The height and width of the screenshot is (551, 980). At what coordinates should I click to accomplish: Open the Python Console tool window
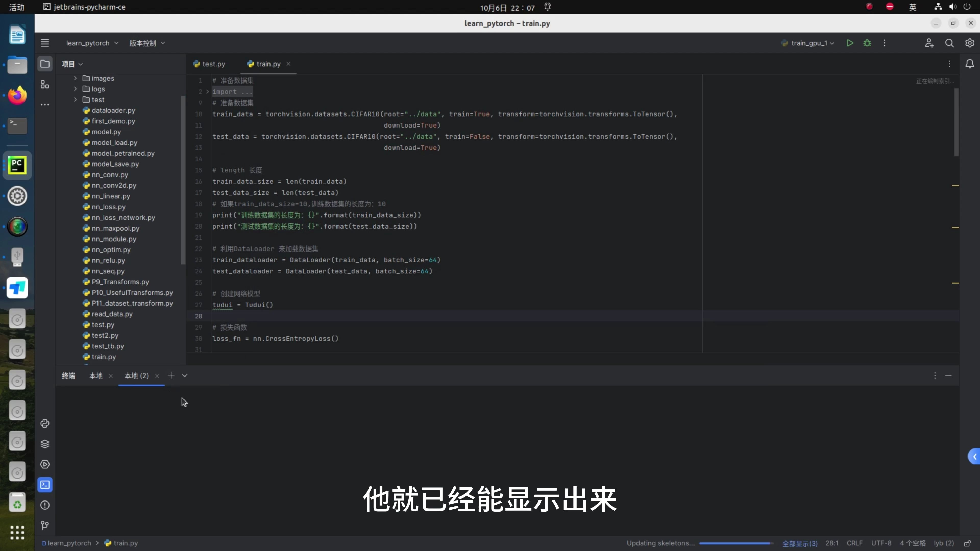click(45, 423)
